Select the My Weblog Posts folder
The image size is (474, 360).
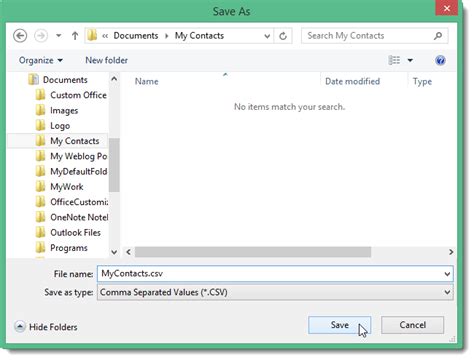coord(79,156)
